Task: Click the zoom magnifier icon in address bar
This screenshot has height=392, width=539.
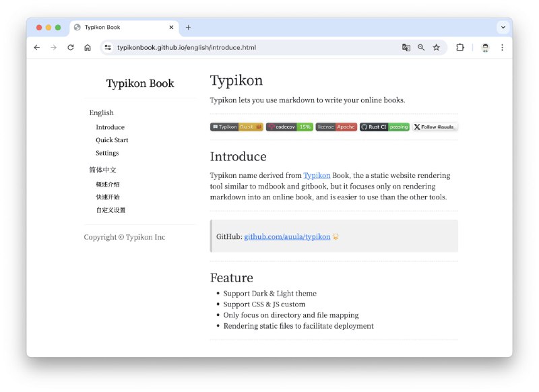Action: click(x=421, y=48)
